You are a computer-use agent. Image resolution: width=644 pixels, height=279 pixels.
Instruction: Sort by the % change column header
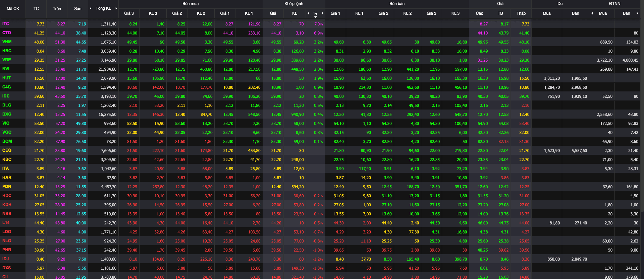[x=315, y=13]
